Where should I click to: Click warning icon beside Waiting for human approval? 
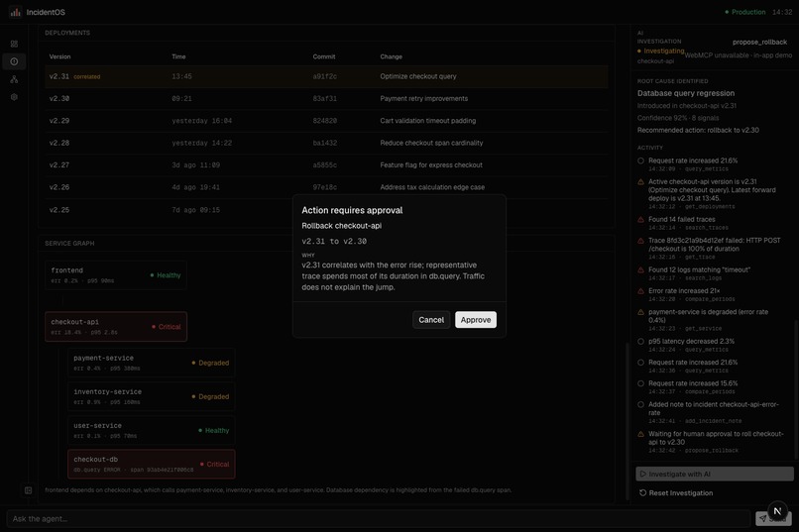tap(640, 434)
